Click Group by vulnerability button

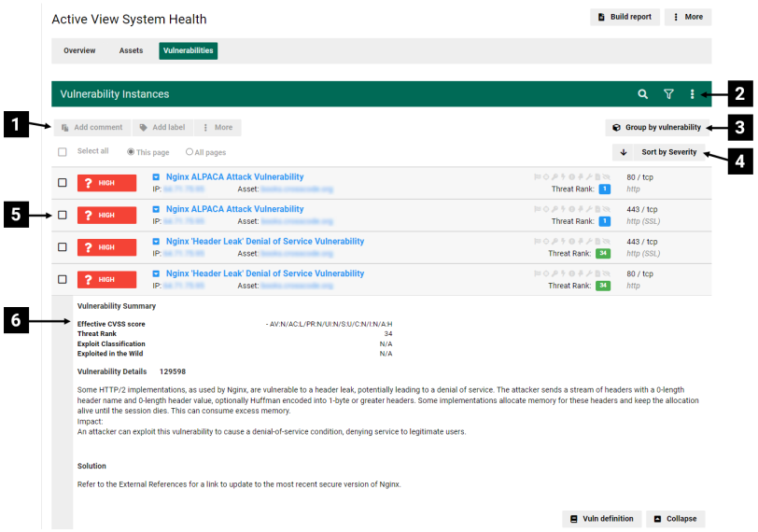pyautogui.click(x=656, y=128)
